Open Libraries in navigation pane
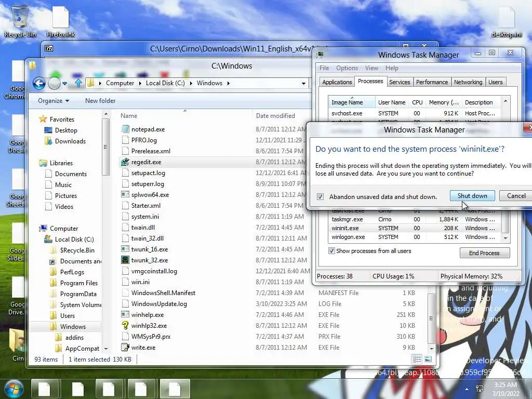The width and height of the screenshot is (532, 399). 61,163
